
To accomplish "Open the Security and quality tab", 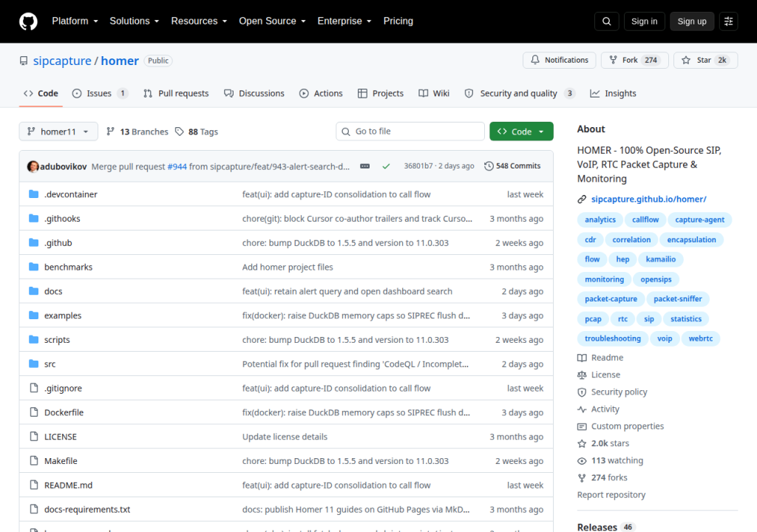I will (x=520, y=94).
